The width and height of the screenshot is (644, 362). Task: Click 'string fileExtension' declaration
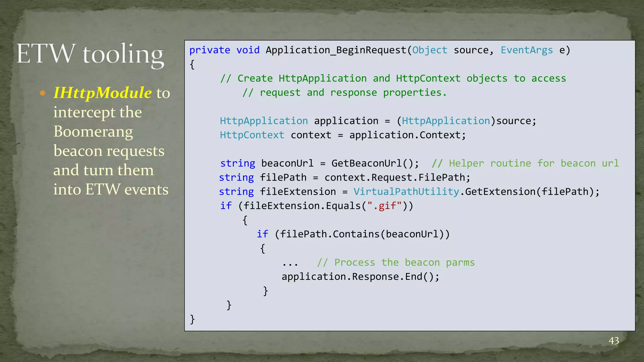pos(277,192)
